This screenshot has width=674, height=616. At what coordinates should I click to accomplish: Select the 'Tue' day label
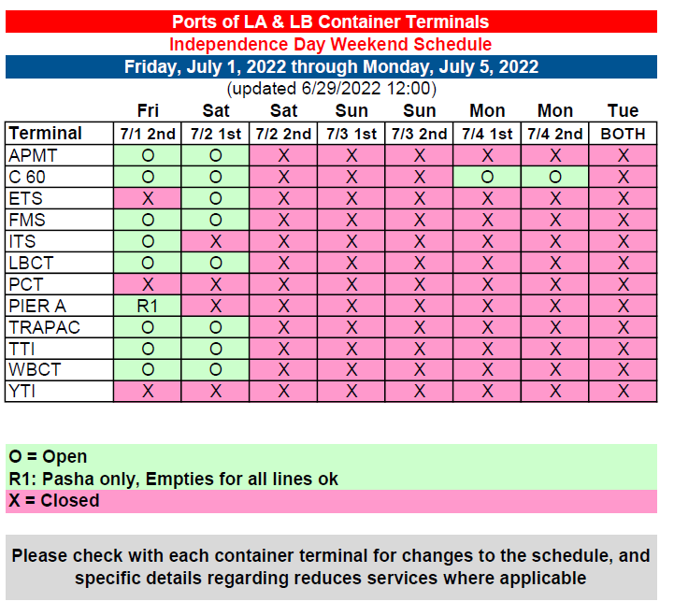(x=623, y=110)
